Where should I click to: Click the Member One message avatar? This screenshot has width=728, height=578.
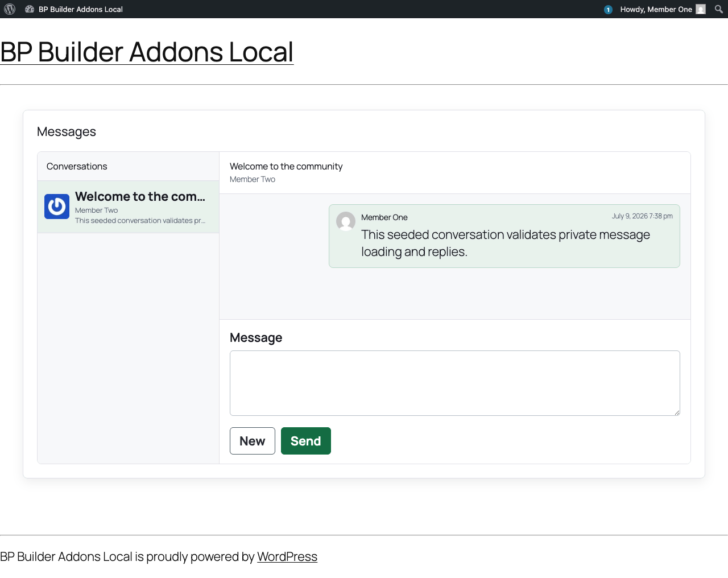[346, 221]
